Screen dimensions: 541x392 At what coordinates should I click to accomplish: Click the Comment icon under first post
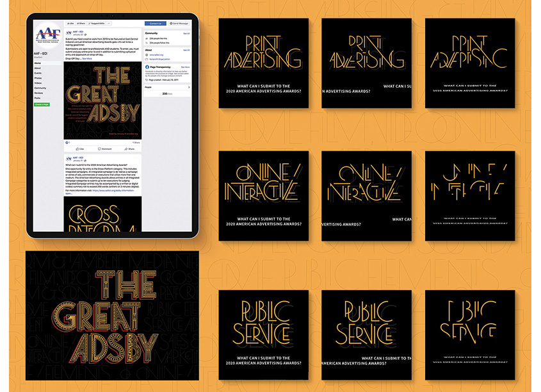click(x=105, y=149)
